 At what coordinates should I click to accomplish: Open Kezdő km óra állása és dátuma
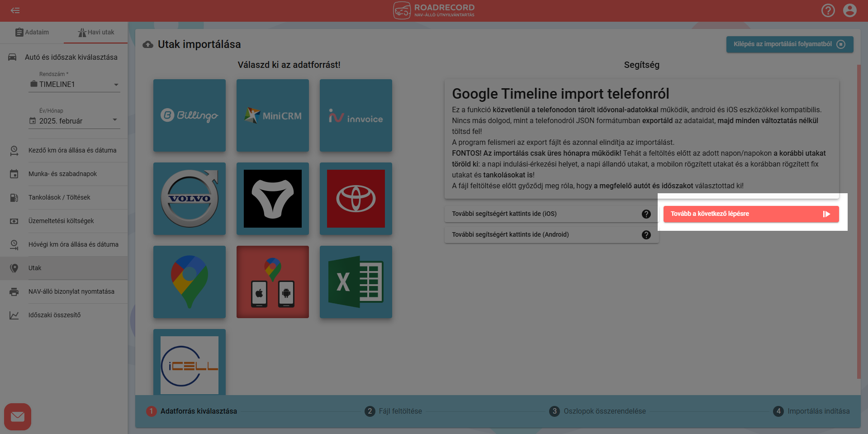tap(64, 150)
